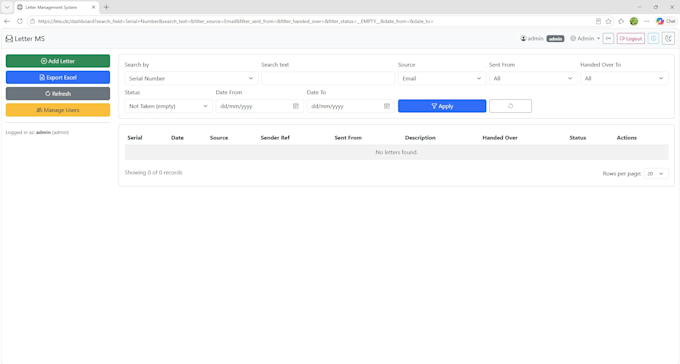This screenshot has width=680, height=364.
Task: Click the Date From input field
Action: click(259, 106)
